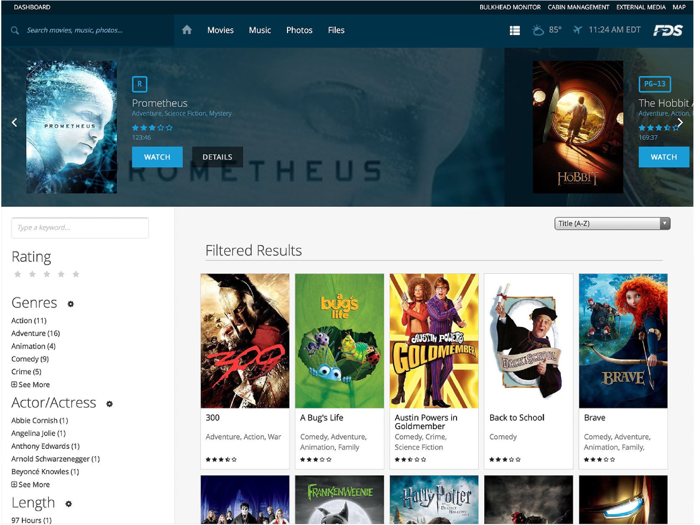Screen dimensions: 700x525
Task: Filter by Comedy (9) genre
Action: [30, 359]
